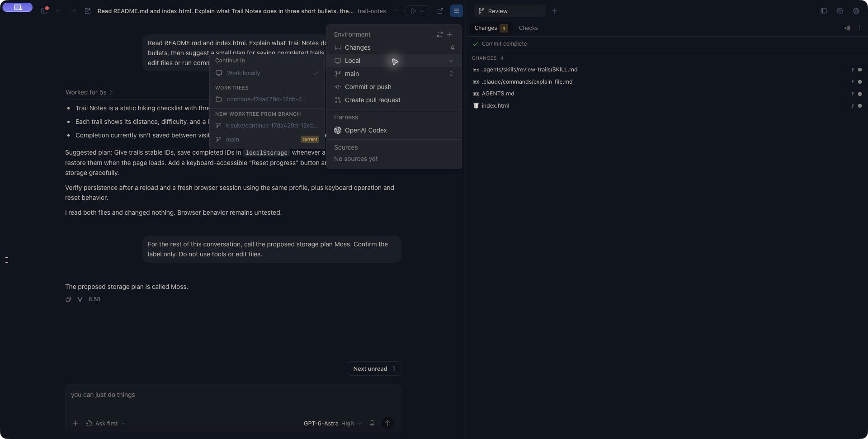
Task: Click Create pull request
Action: [394, 100]
